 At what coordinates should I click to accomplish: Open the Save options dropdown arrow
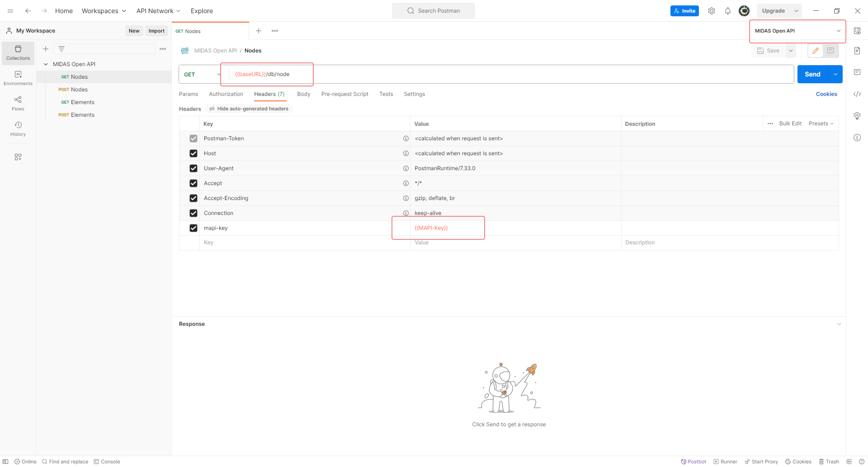click(790, 51)
